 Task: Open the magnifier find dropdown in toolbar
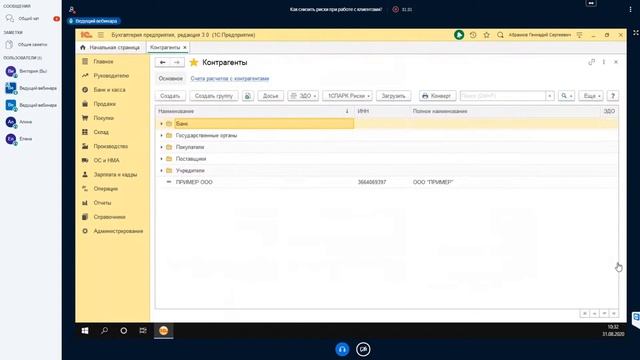point(566,96)
